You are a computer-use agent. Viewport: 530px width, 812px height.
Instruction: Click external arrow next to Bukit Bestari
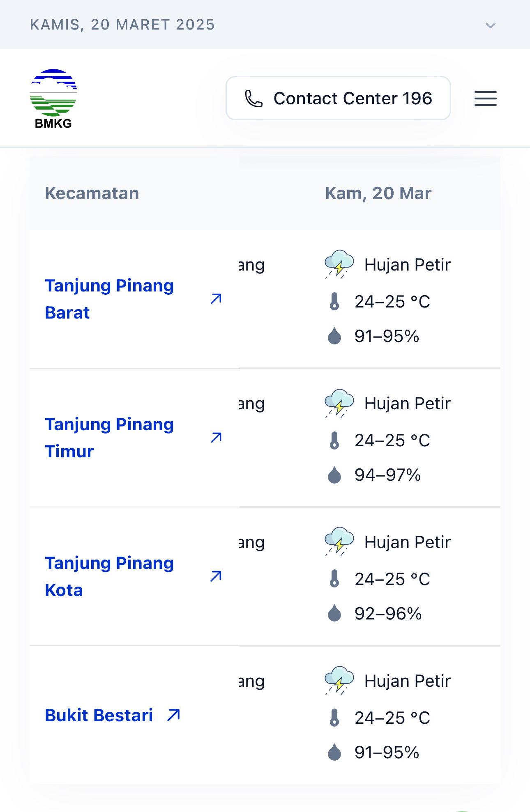(174, 715)
